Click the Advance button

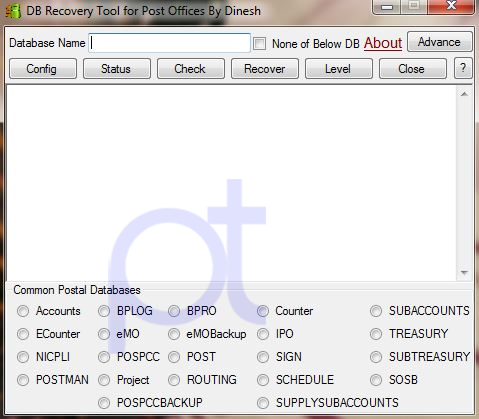(x=439, y=42)
